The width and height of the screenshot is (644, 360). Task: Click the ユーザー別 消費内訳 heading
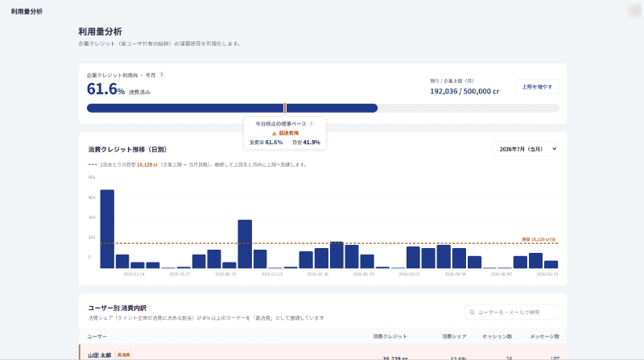click(x=117, y=308)
